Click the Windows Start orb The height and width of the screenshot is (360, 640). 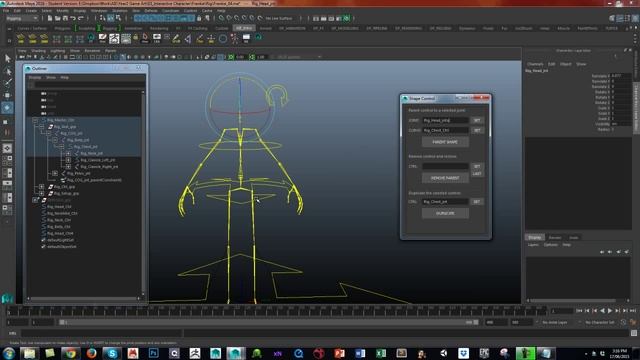[9, 353]
